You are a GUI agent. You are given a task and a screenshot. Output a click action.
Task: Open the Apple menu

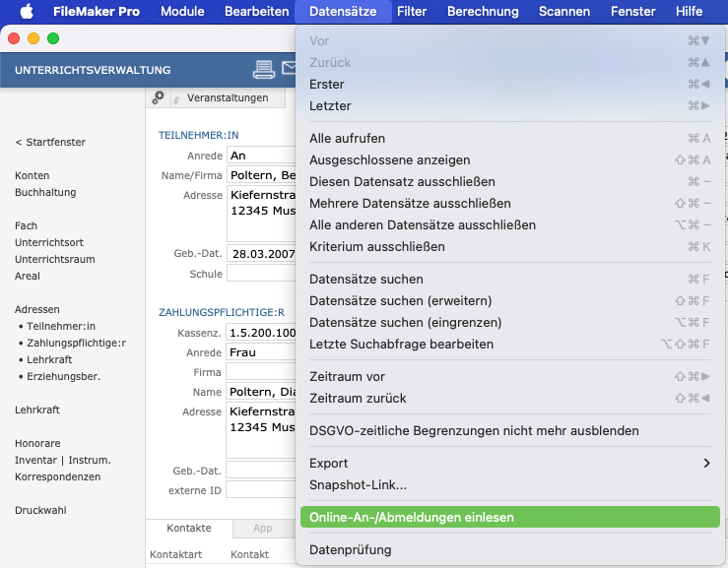coord(27,11)
